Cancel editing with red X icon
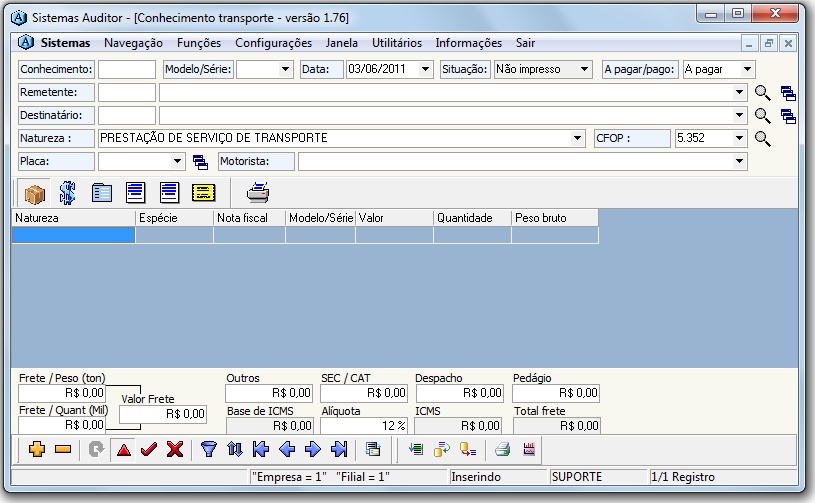Screen dimensions: 815x503 point(175,449)
